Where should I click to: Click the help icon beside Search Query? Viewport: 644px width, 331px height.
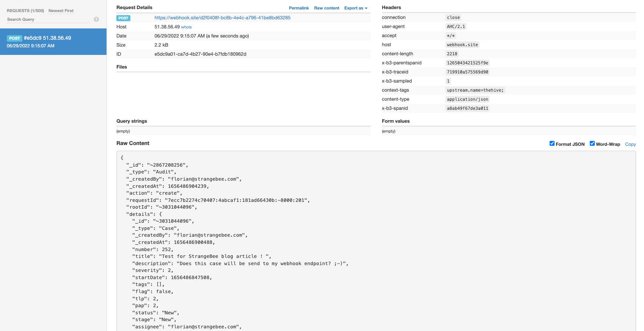click(x=96, y=19)
